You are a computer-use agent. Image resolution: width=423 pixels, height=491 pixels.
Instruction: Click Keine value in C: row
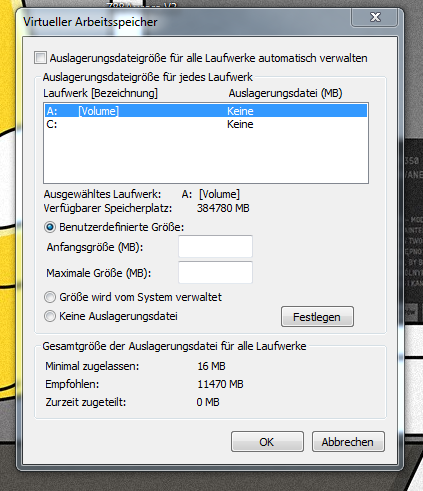(240, 124)
